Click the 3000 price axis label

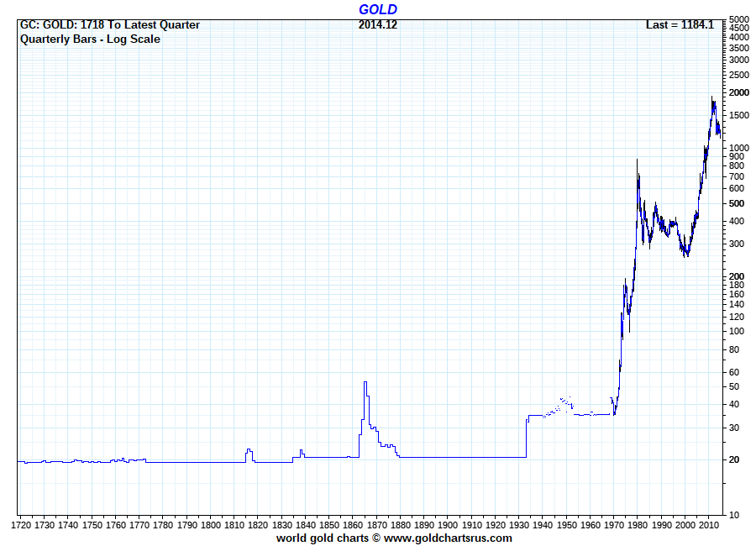pyautogui.click(x=739, y=60)
